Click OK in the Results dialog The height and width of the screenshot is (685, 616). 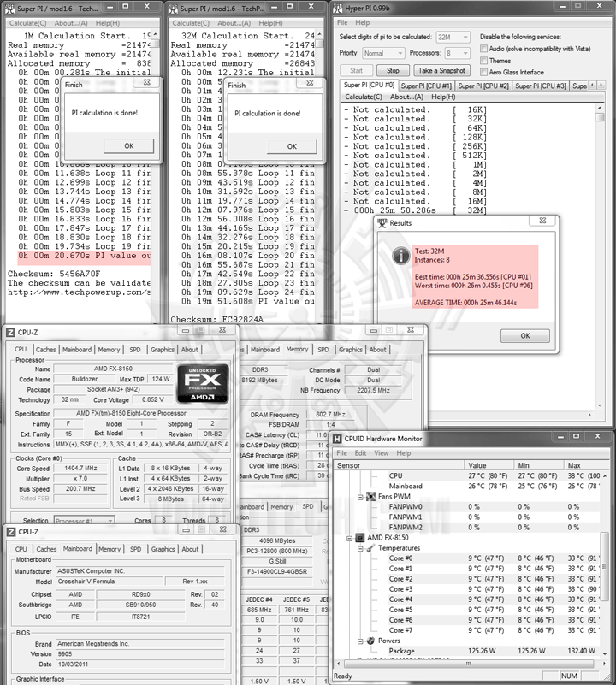point(525,335)
